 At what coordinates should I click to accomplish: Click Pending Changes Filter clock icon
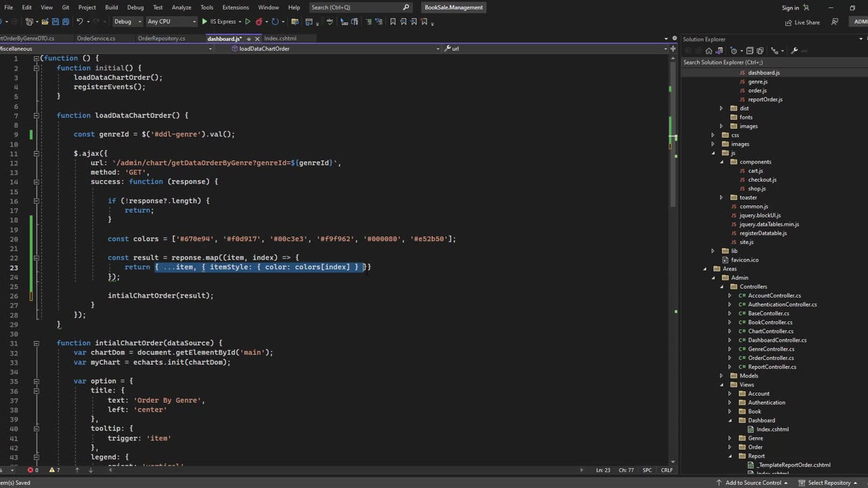[x=735, y=51]
